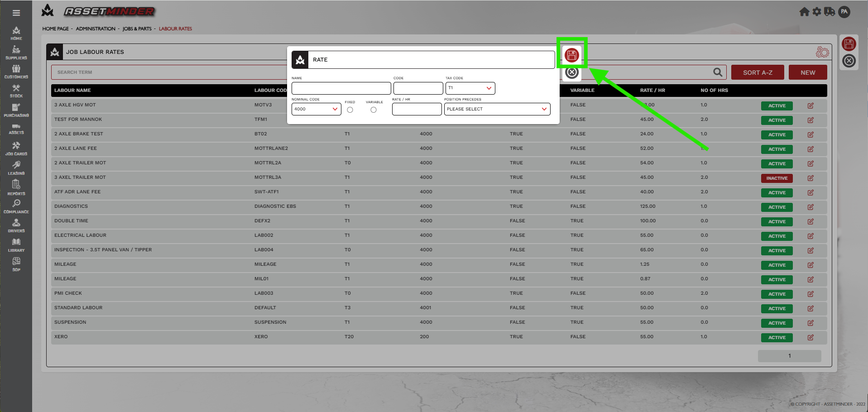Viewport: 868px width, 412px height.
Task: Open the Nominal Code dropdown
Action: [x=316, y=109]
